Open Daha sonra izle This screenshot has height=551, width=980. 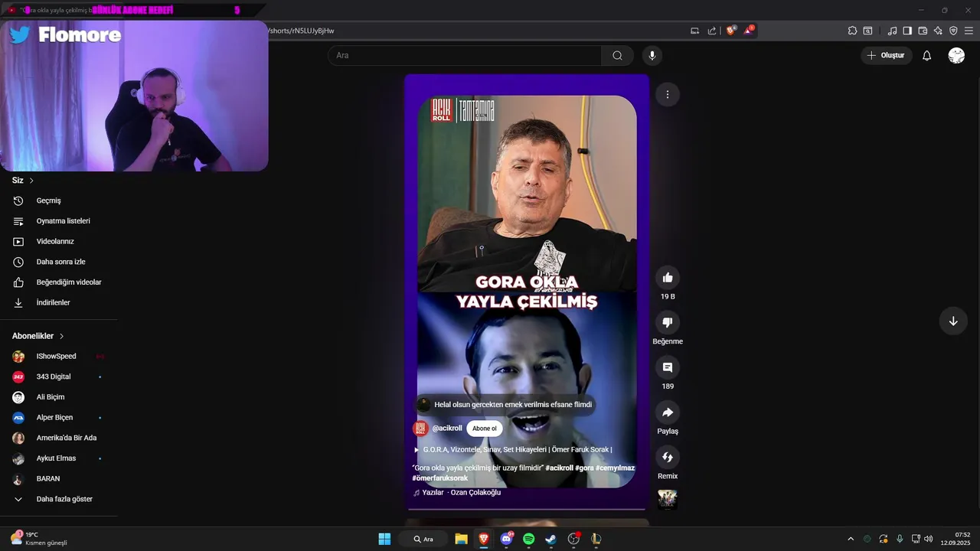[x=59, y=262]
